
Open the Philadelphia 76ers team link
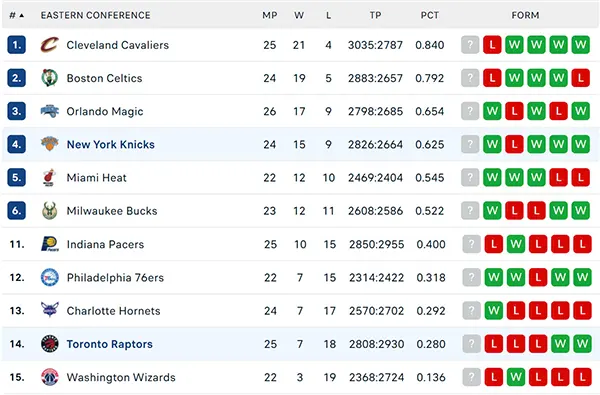(115, 277)
